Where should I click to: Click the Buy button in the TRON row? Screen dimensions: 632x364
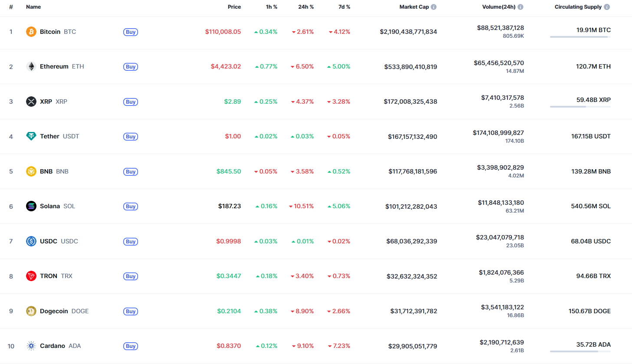[x=131, y=276]
